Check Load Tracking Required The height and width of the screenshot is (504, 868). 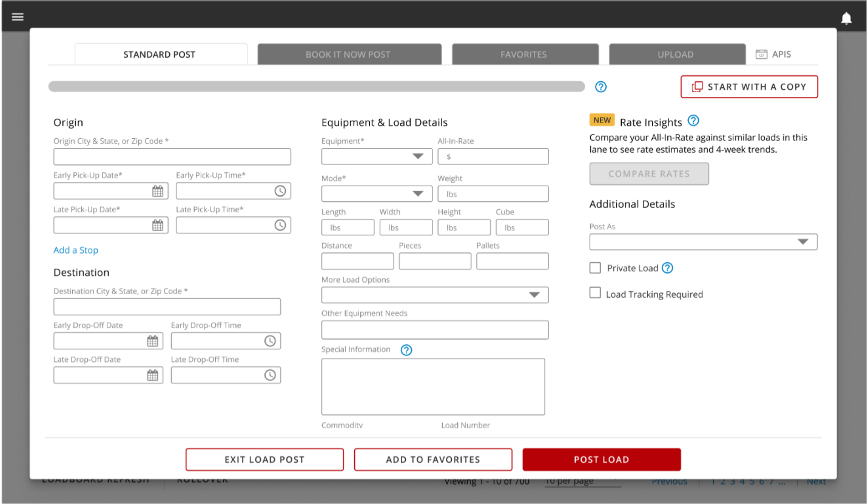(595, 293)
